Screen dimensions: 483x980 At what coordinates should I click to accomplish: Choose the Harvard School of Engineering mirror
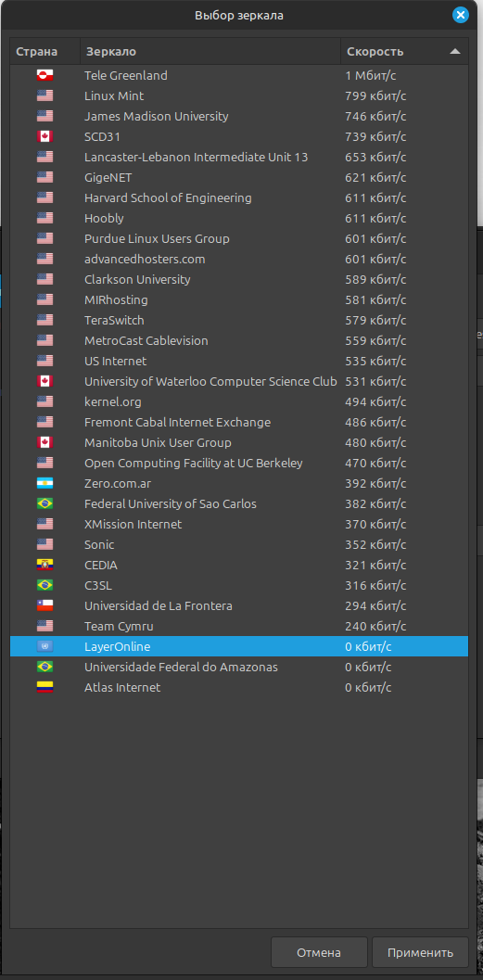pyautogui.click(x=239, y=198)
